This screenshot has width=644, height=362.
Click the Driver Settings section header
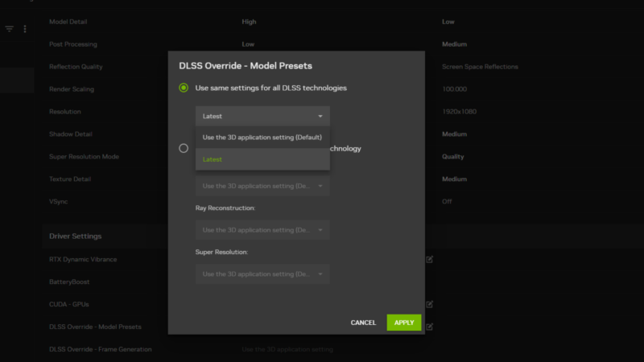[75, 236]
